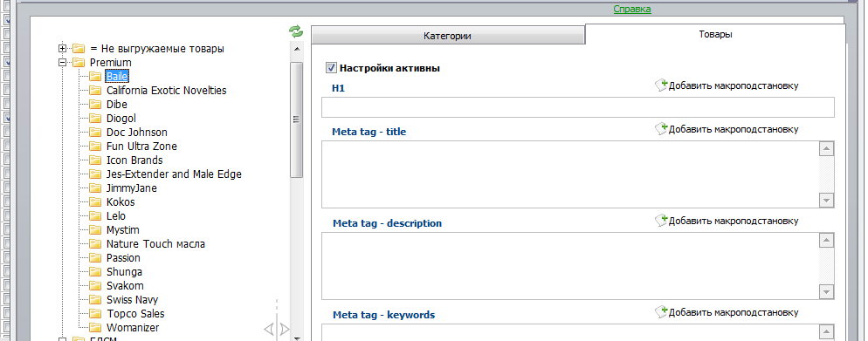868x341 pixels.
Task: Collapse the Premium tree node
Action: point(63,63)
